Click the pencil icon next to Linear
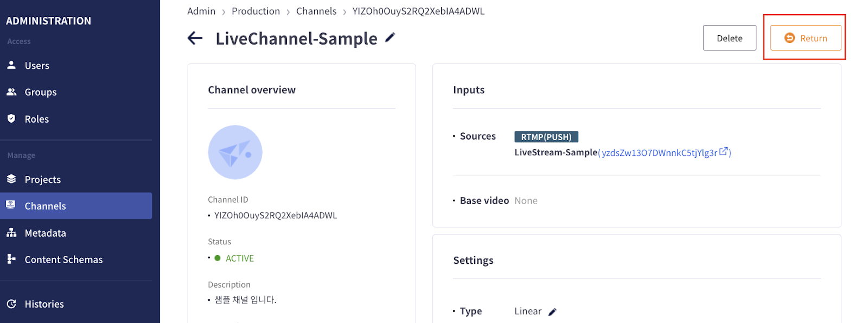 point(552,312)
